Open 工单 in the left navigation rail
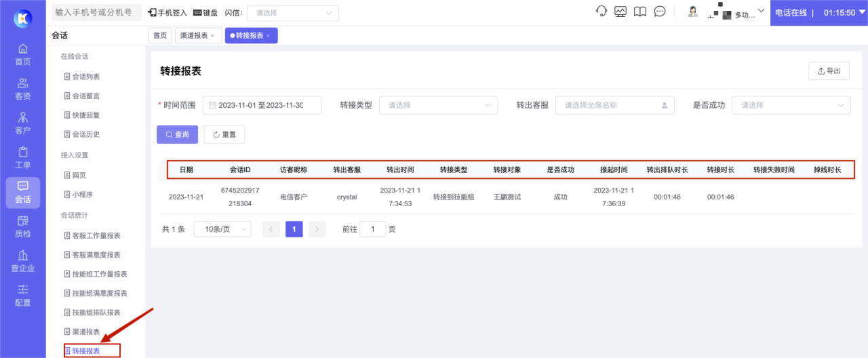 [x=23, y=158]
